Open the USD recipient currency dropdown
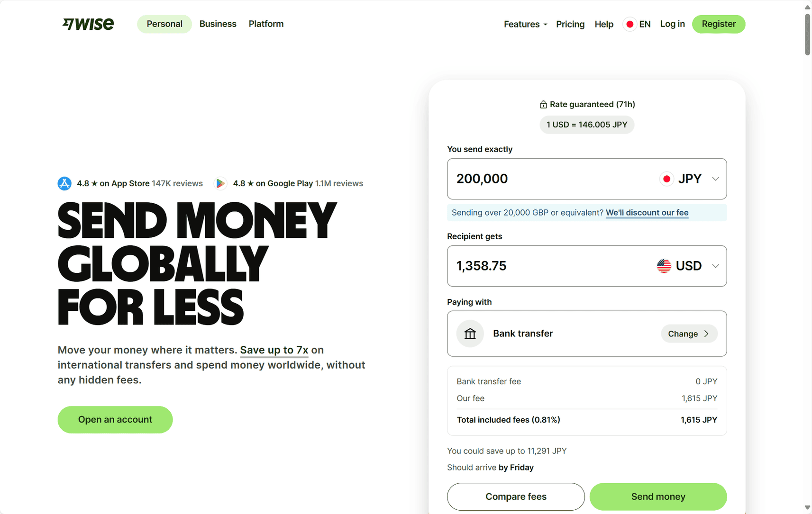Viewport: 812px width, 514px height. pyautogui.click(x=715, y=266)
